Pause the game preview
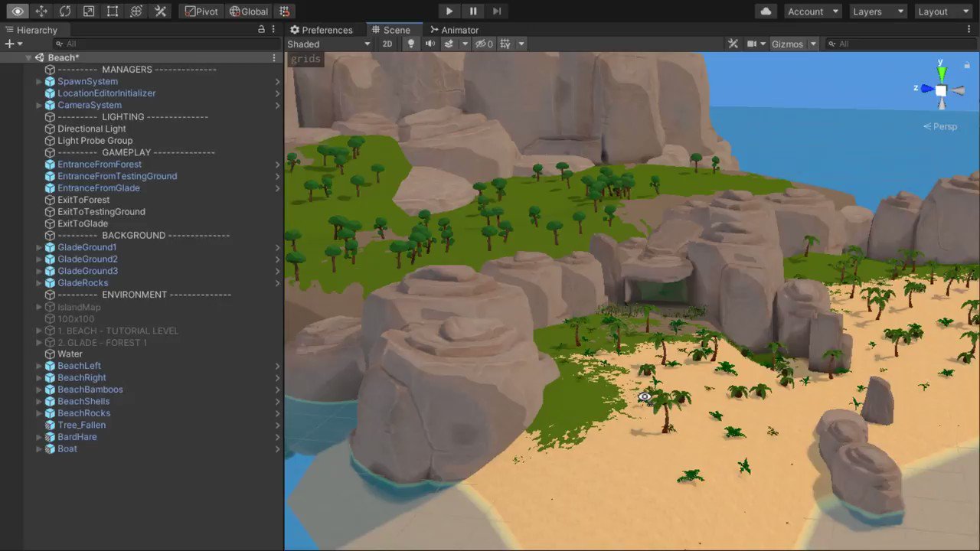The width and height of the screenshot is (980, 551). [x=473, y=11]
